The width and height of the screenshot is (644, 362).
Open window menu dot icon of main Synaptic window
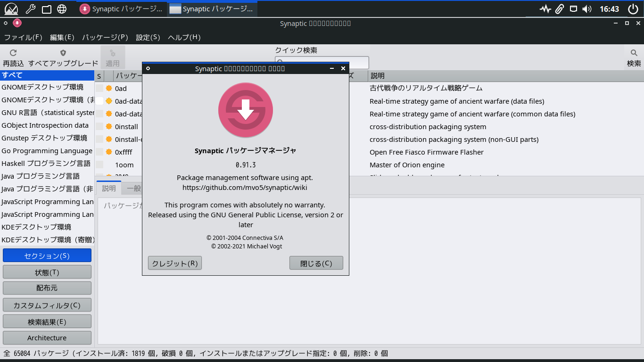coord(6,23)
